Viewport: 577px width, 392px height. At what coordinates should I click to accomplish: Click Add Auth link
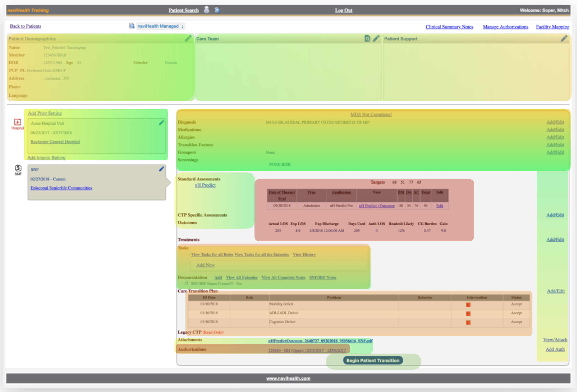555,349
